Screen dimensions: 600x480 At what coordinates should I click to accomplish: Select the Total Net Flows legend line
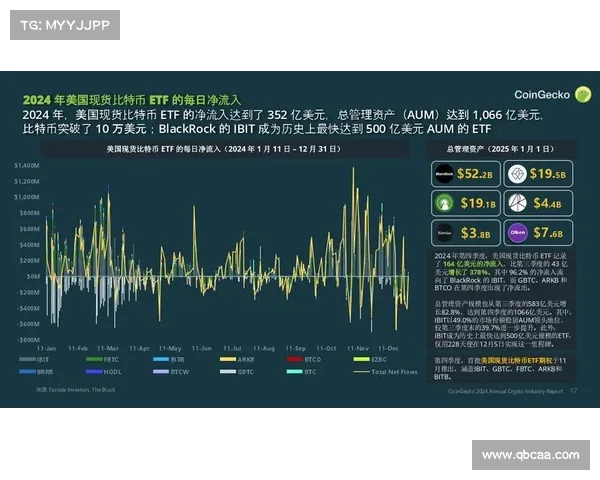(361, 372)
